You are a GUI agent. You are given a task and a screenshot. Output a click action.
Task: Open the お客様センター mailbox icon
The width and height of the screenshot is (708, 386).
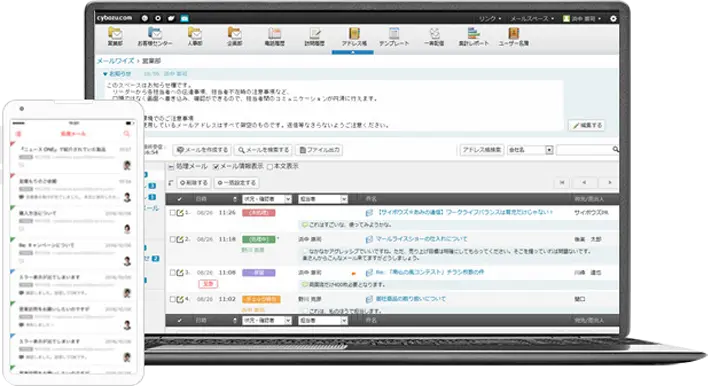pyautogui.click(x=155, y=37)
